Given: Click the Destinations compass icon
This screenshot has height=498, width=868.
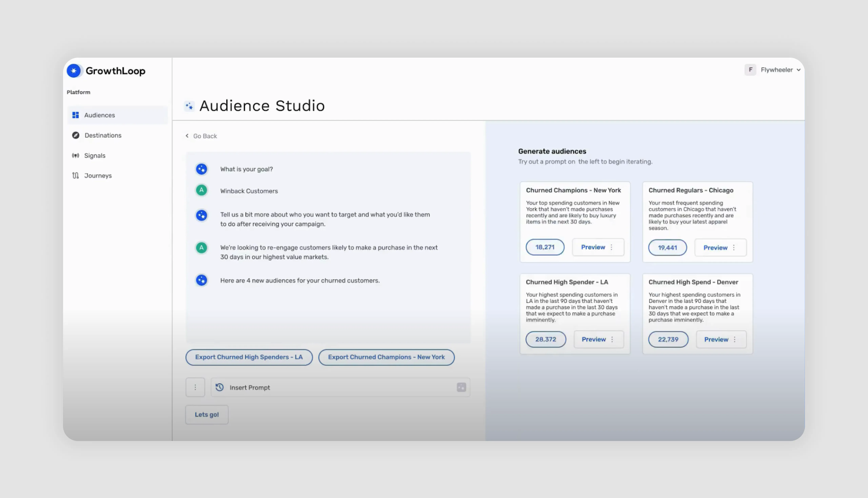Looking at the screenshot, I should [76, 135].
